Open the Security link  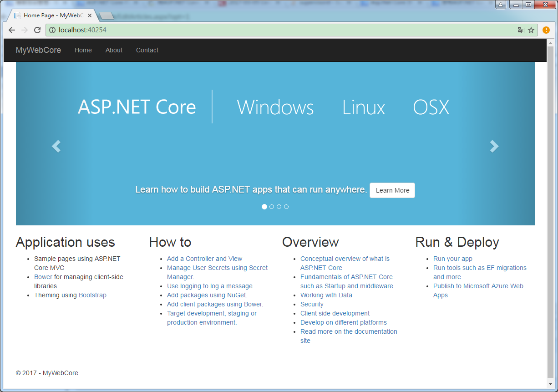click(312, 304)
